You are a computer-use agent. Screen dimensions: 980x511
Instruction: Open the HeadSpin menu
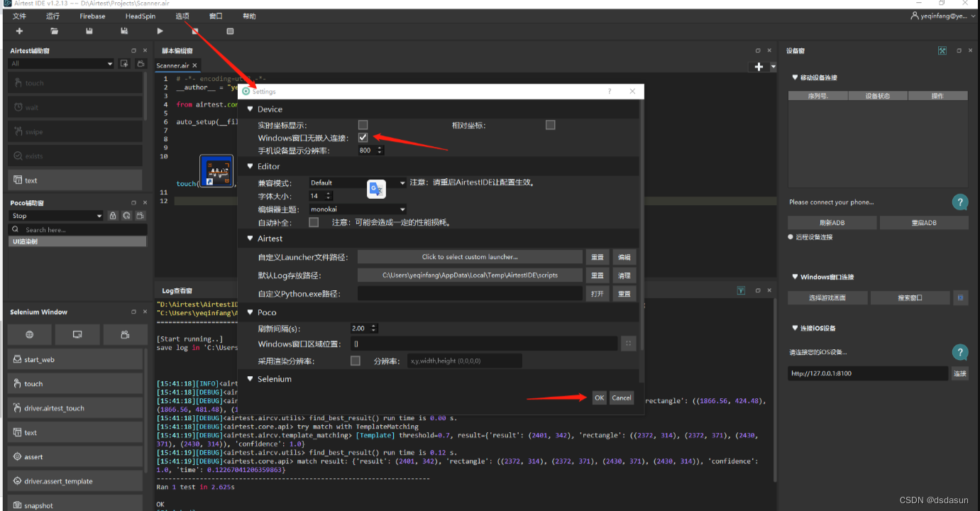tap(140, 16)
